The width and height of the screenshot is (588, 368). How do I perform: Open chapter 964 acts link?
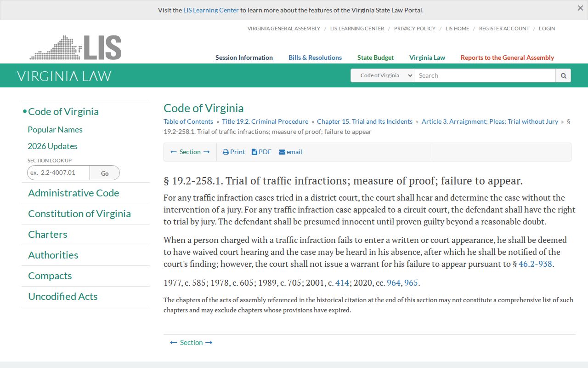tap(394, 283)
